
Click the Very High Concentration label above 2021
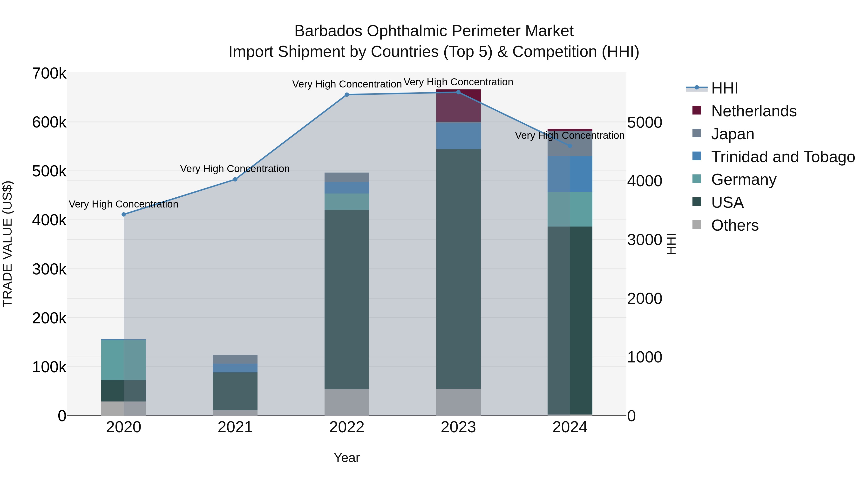pos(235,169)
